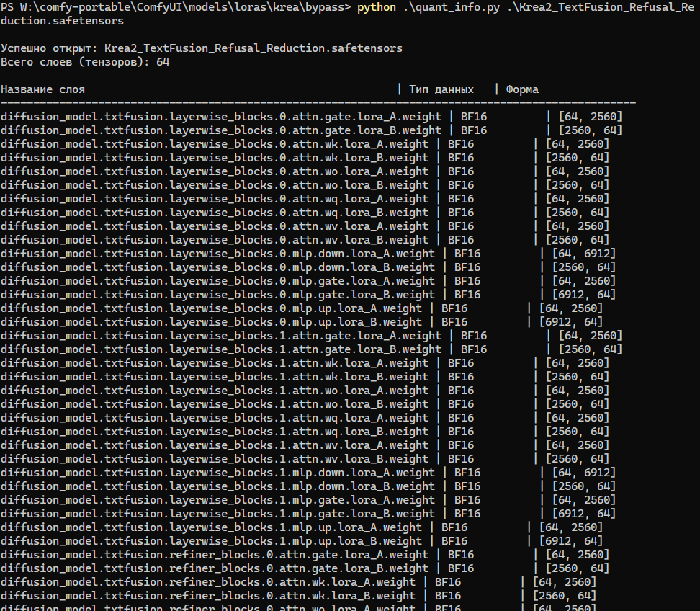Image resolution: width=700 pixels, height=611 pixels.
Task: Select layerwise_blocks.0.attn.wk.lora_A.weight row
Action: click(305, 144)
